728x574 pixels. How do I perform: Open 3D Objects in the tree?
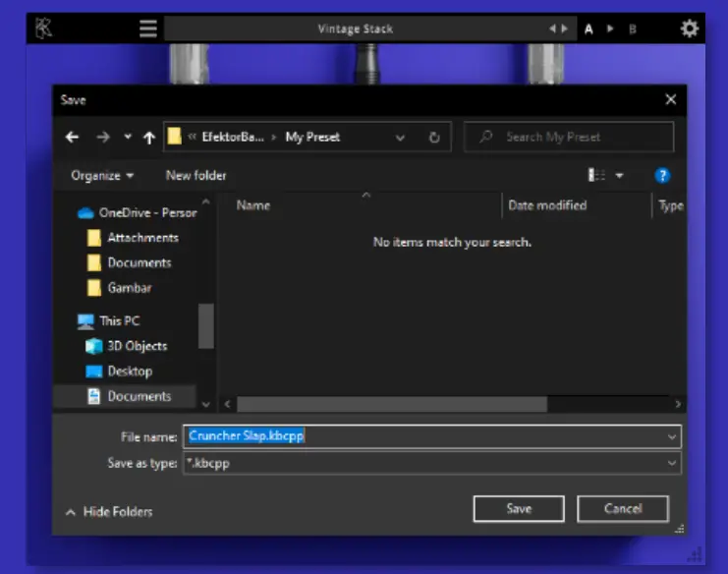pyautogui.click(x=127, y=346)
